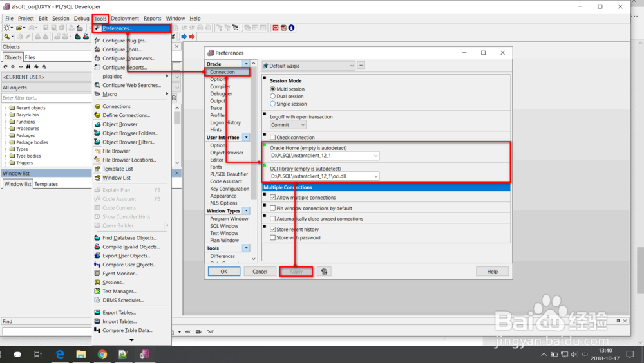The width and height of the screenshot is (644, 363).
Task: Switch to Files tab in Objects panel
Action: tap(30, 57)
